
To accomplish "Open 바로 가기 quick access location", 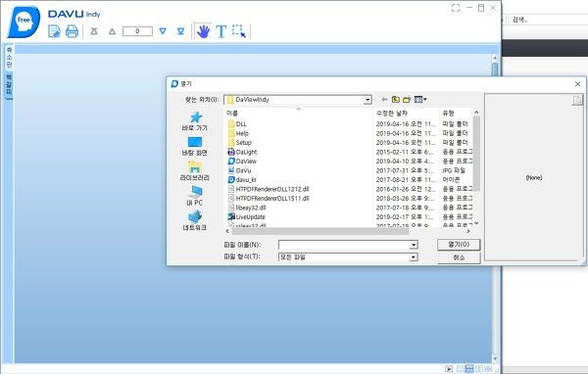I will tap(195, 121).
